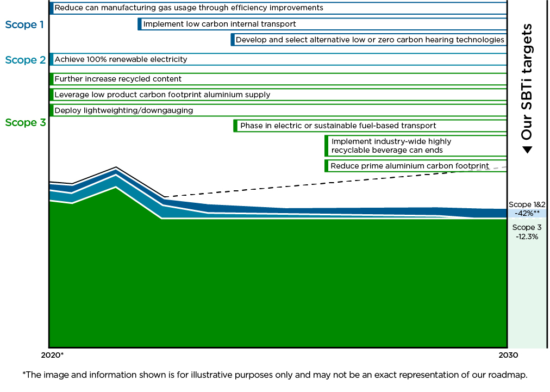This screenshot has width=550, height=392.
Task: Click the 'Our SBTi targets' vertical heading
Action: point(526,82)
